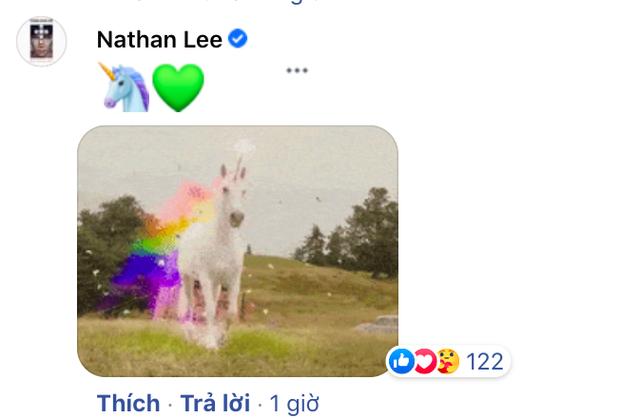Click the blue Like reaction icon
The width and height of the screenshot is (620, 418).
click(x=401, y=361)
